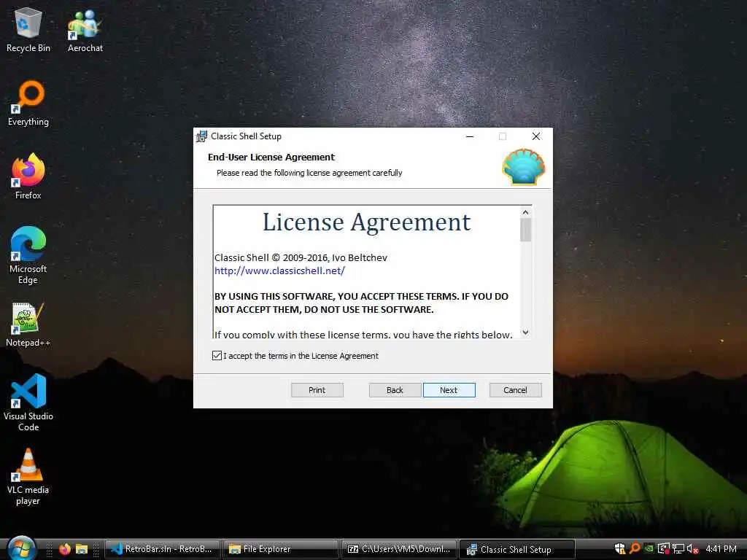Image resolution: width=747 pixels, height=560 pixels.
Task: Switch to the File Explorer taskbar button
Action: click(x=280, y=549)
